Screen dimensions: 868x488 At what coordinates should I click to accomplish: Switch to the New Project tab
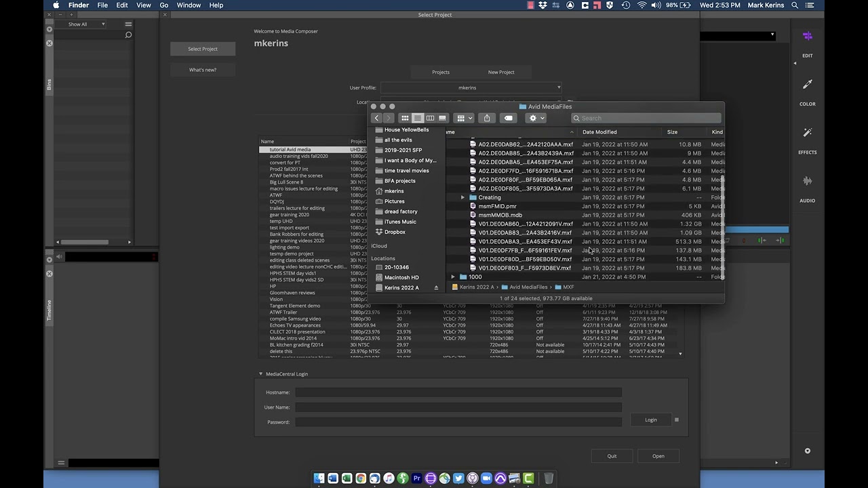click(x=501, y=72)
